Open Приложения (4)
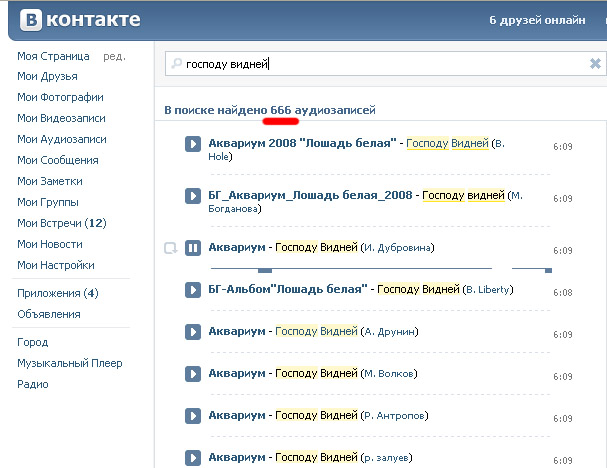The height and width of the screenshot is (468, 607). (x=58, y=293)
